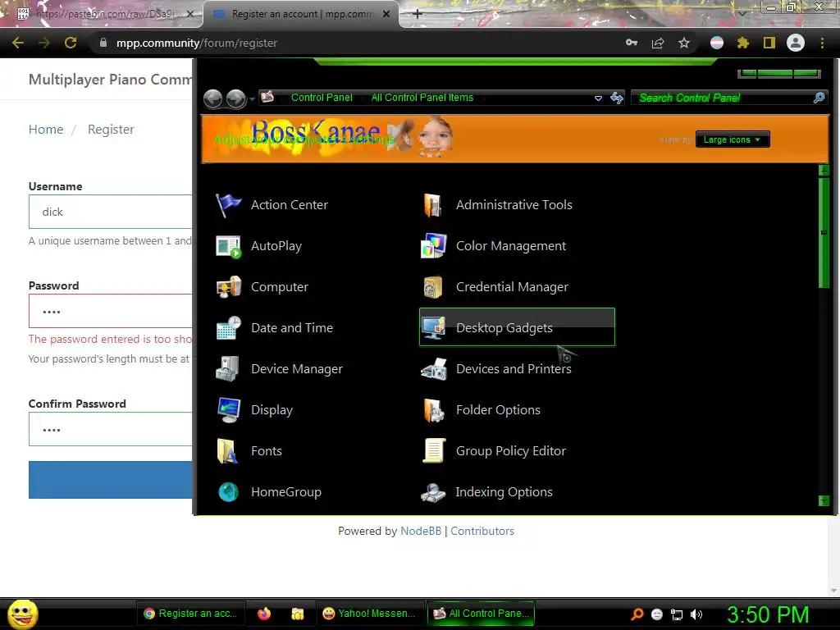Click the Control Panel scroll down arrow
This screenshot has height=630, width=840.
[824, 501]
